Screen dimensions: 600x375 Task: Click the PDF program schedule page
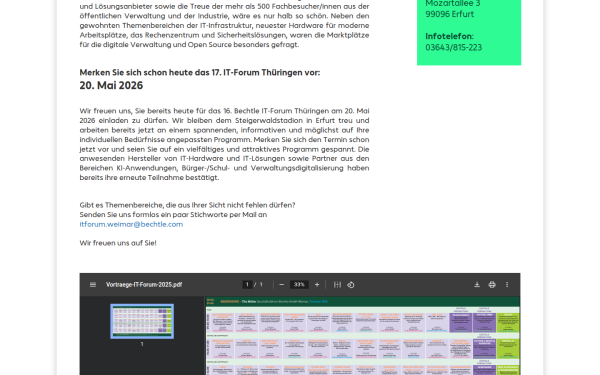[362, 336]
